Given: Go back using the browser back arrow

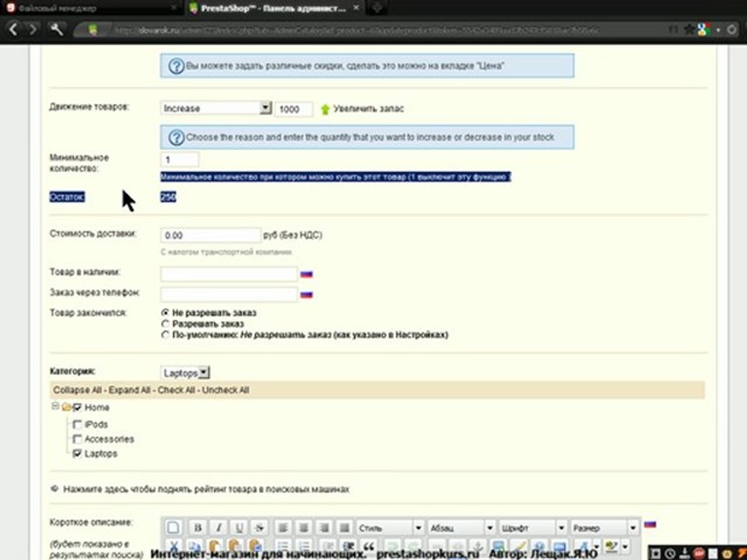Looking at the screenshot, I should tap(13, 30).
